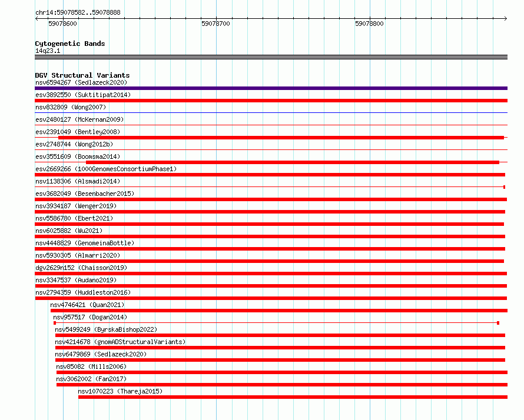Screen dimensions: 524x420
Task: Click the 59078700 ruler position label
Action: (215, 24)
